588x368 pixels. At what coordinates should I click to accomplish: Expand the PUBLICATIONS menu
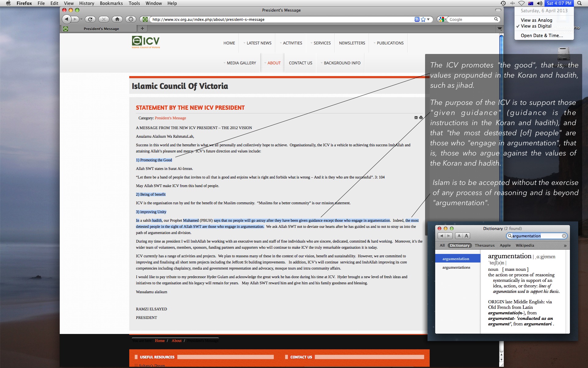[x=389, y=43]
